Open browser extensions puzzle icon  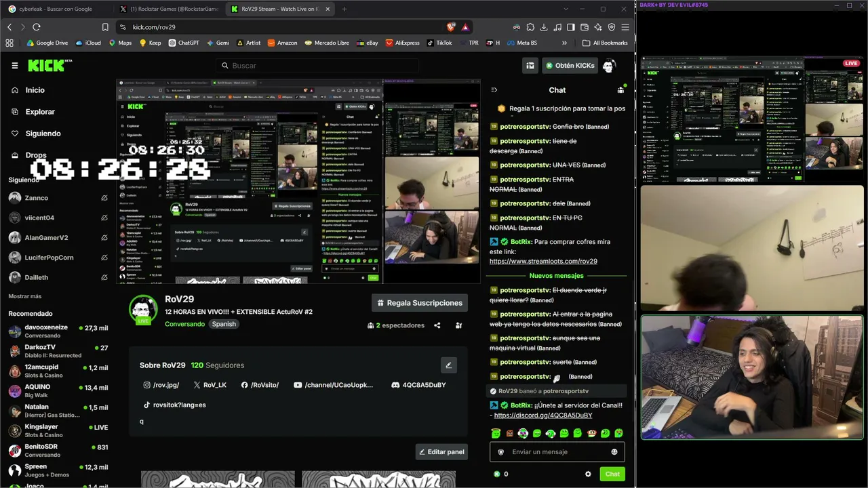(530, 27)
